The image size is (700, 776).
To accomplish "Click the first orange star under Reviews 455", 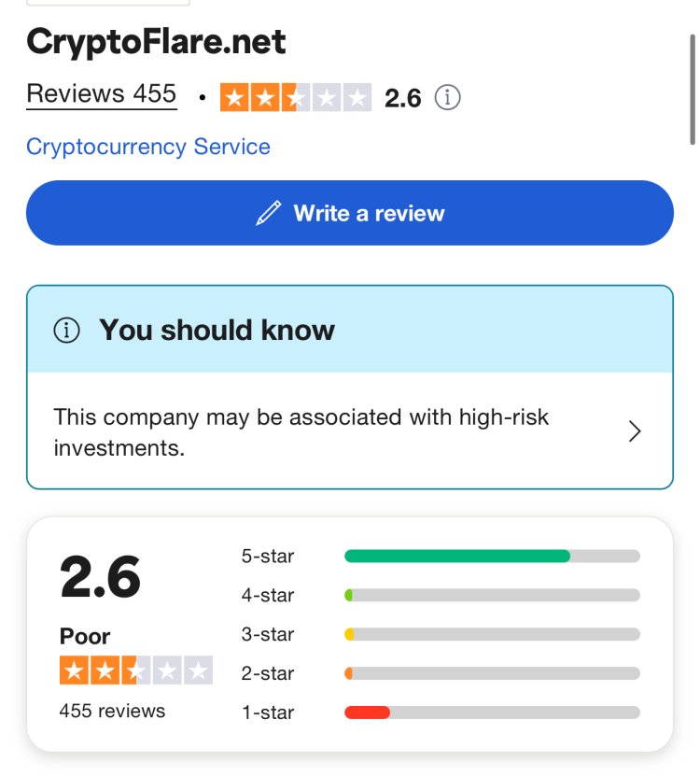I will pos(235,96).
